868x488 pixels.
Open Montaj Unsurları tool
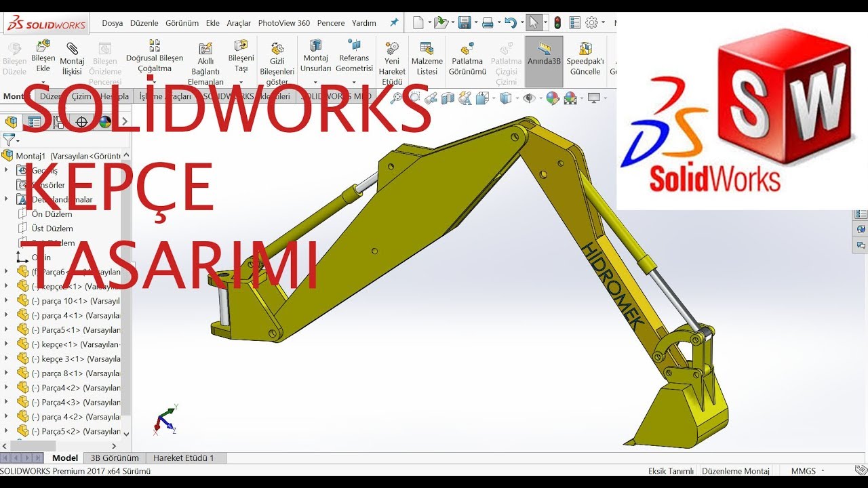[x=316, y=57]
